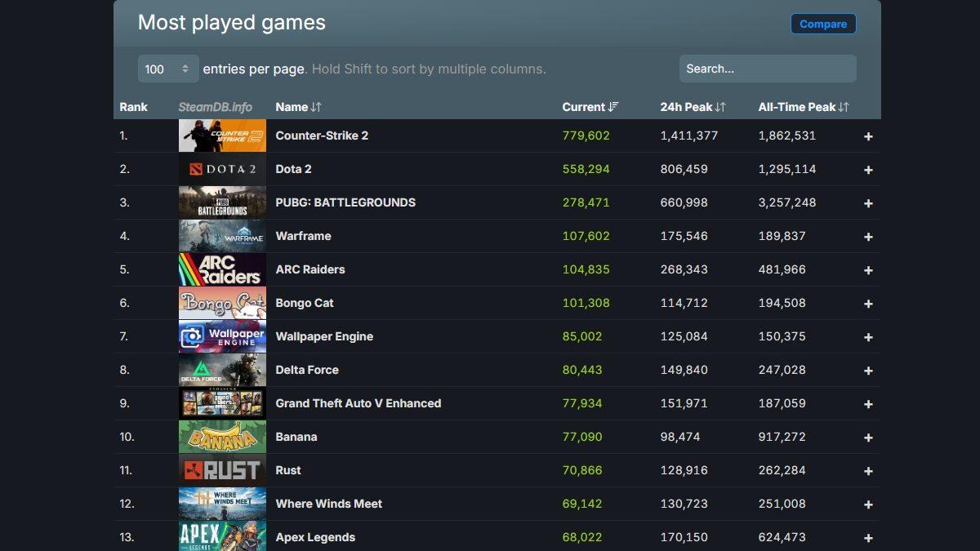Expand PUBG: BATTLEGROUNDS row with plus

[x=868, y=203]
